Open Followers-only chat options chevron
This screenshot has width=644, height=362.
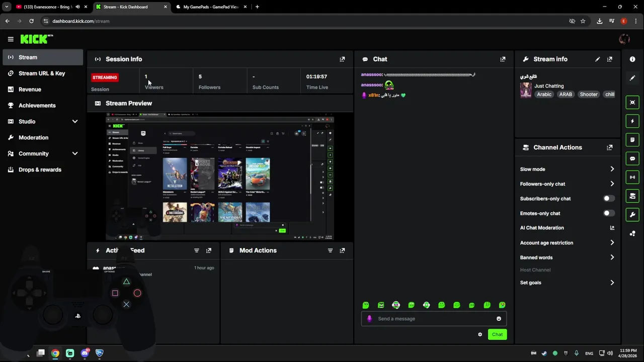[x=612, y=184]
